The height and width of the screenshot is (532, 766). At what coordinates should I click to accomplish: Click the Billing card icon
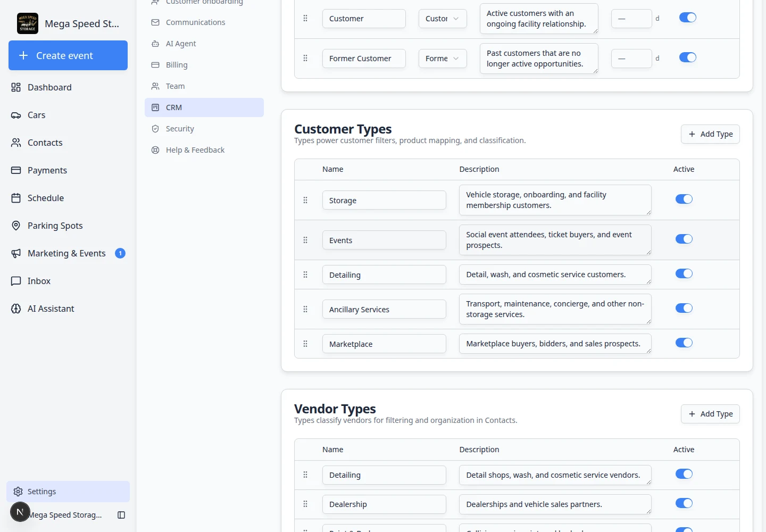pos(155,65)
